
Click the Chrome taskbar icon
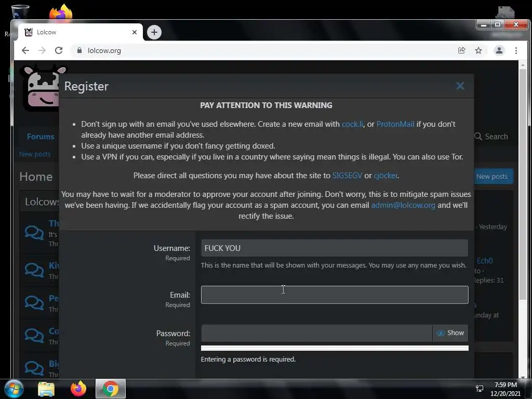(111, 389)
